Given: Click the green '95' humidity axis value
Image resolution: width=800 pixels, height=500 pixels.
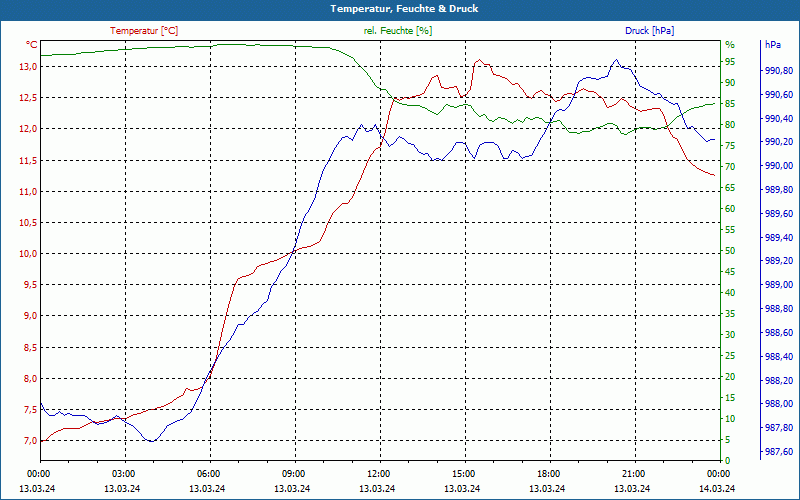Looking at the screenshot, I should [x=730, y=62].
